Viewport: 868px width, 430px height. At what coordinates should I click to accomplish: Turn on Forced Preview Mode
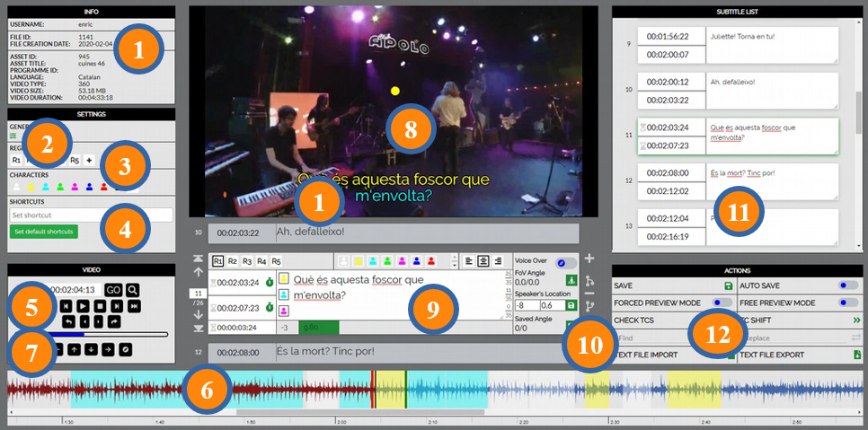[x=722, y=303]
